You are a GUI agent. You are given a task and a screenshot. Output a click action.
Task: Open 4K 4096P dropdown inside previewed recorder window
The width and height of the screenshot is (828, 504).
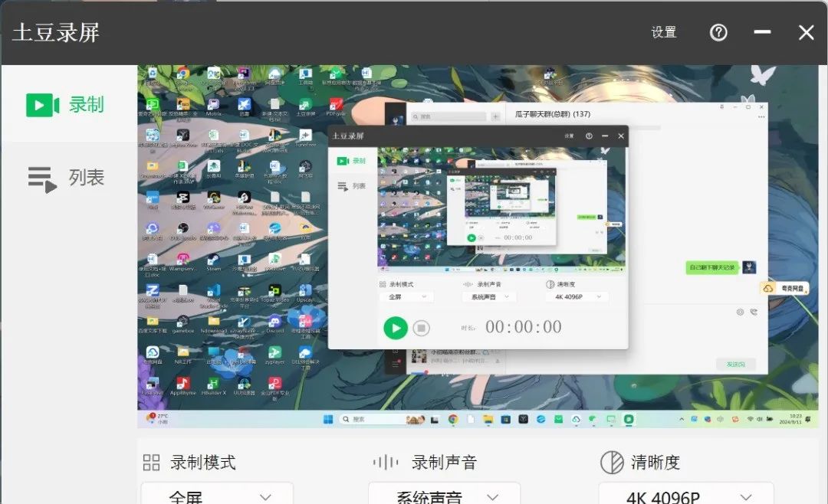coord(577,297)
